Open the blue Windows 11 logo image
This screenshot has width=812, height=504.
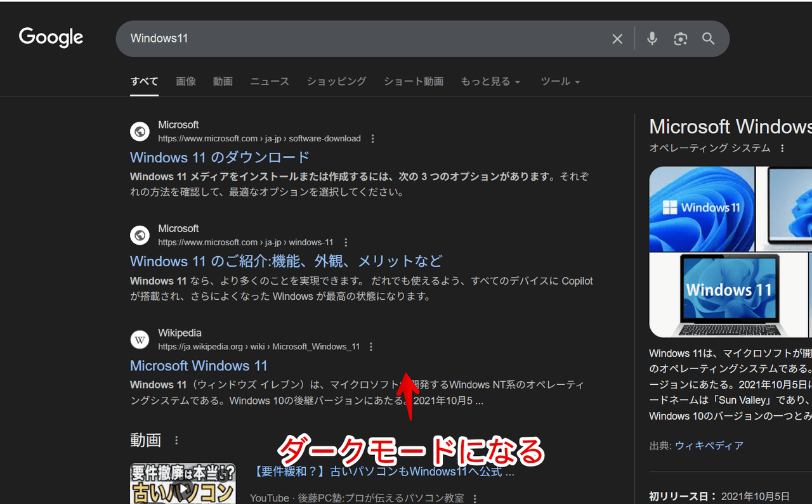[x=702, y=209]
